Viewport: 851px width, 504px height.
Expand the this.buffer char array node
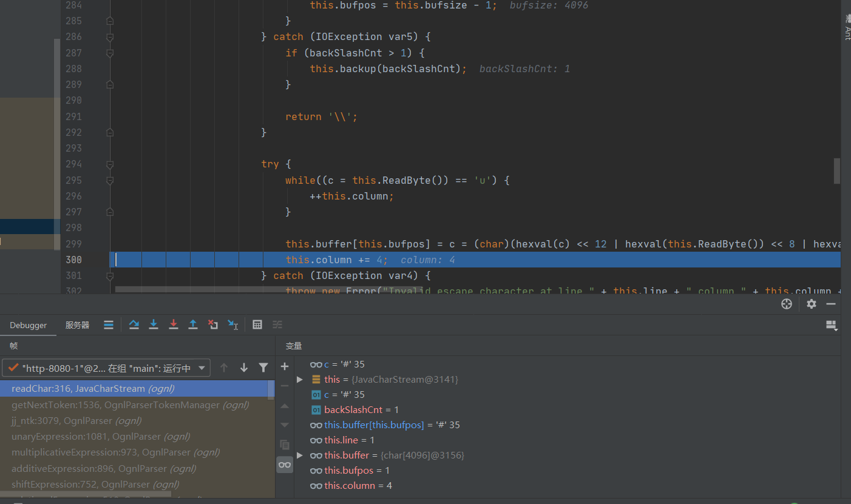(300, 455)
